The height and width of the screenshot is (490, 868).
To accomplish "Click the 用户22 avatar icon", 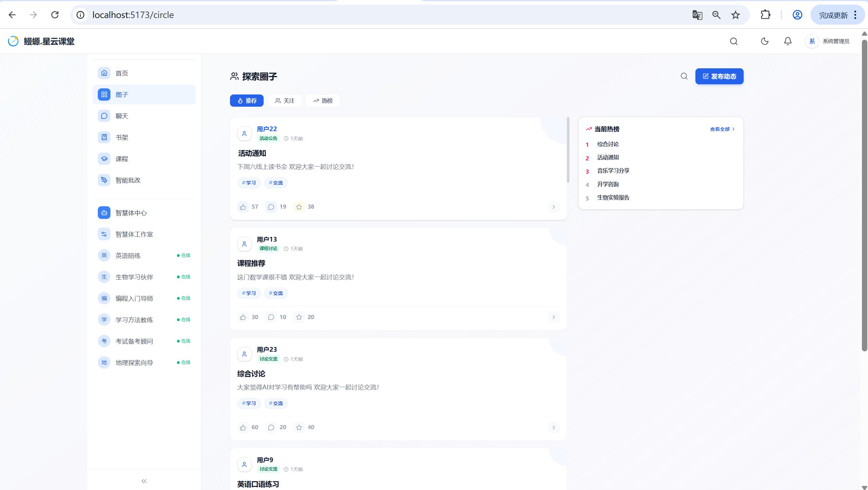I will (x=244, y=134).
